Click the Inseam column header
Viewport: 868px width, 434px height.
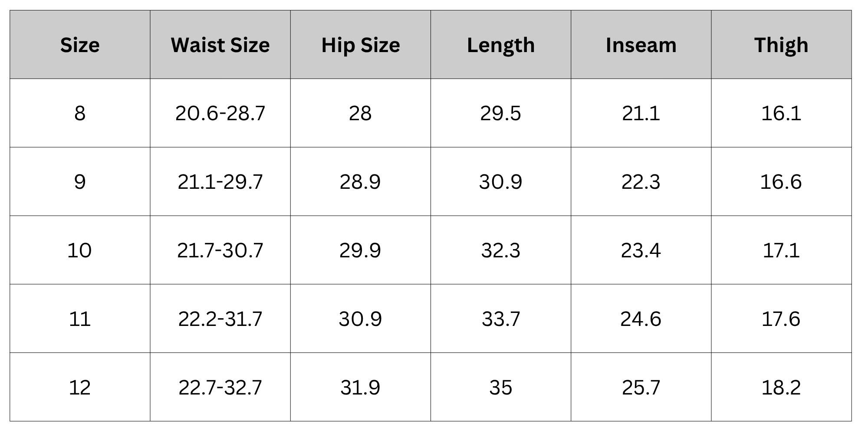click(x=641, y=45)
